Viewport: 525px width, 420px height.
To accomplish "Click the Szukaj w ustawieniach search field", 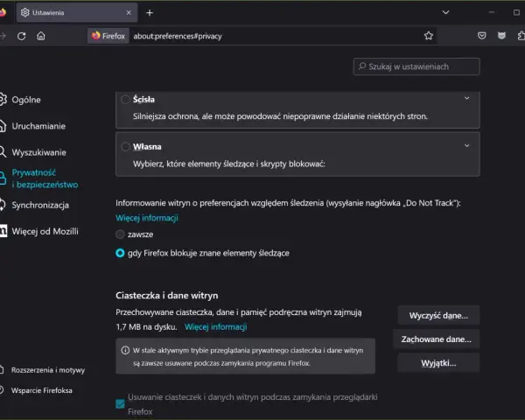I will tap(416, 66).
